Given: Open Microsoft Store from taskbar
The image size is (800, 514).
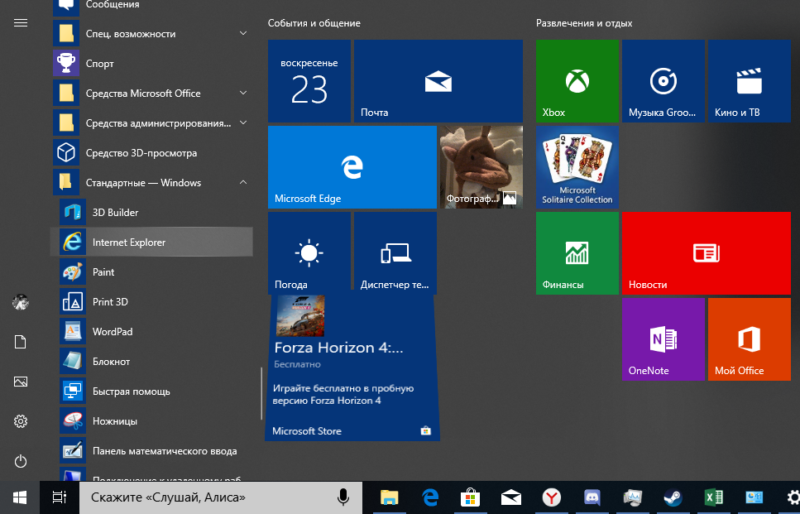Looking at the screenshot, I should click(x=470, y=497).
